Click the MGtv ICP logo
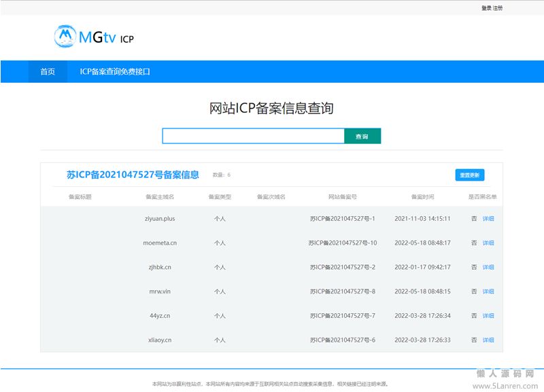The width and height of the screenshot is (544, 392). coord(94,37)
